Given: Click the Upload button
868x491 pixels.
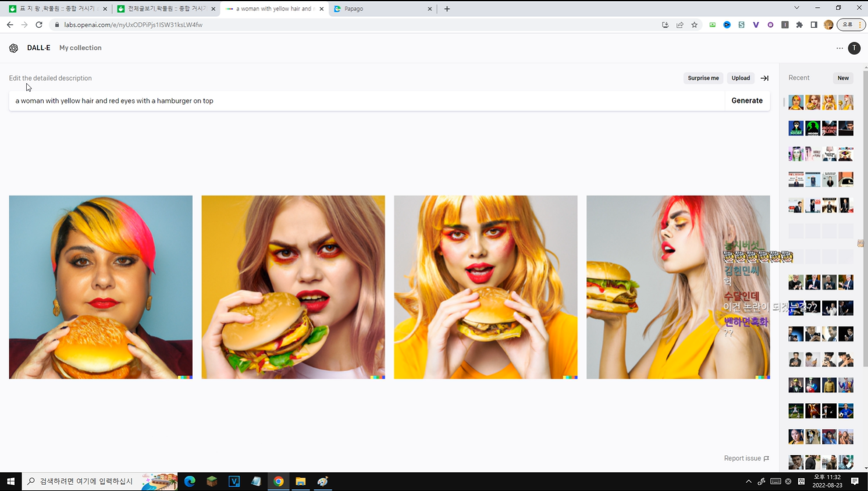Looking at the screenshot, I should pyautogui.click(x=741, y=78).
